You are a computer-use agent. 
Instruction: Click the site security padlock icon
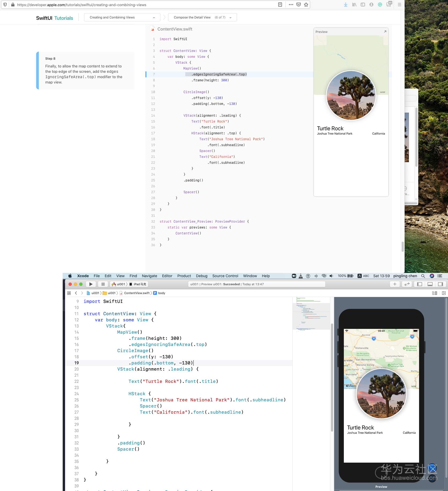click(13, 5)
